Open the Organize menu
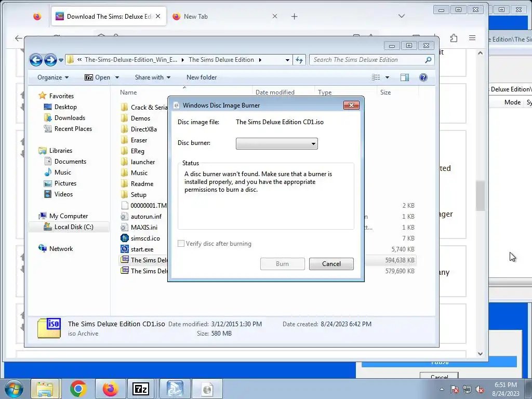This screenshot has height=399, width=532. coord(53,77)
